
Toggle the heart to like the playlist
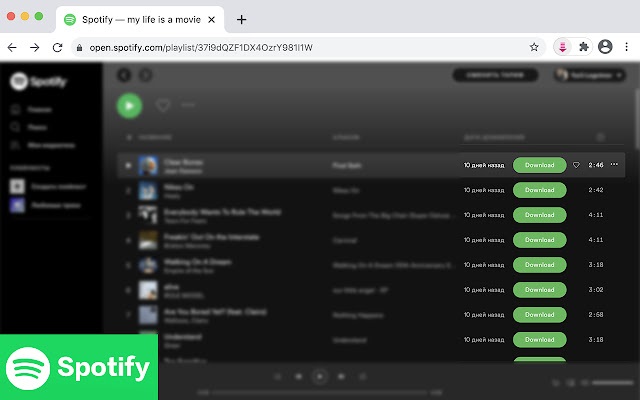pyautogui.click(x=163, y=105)
